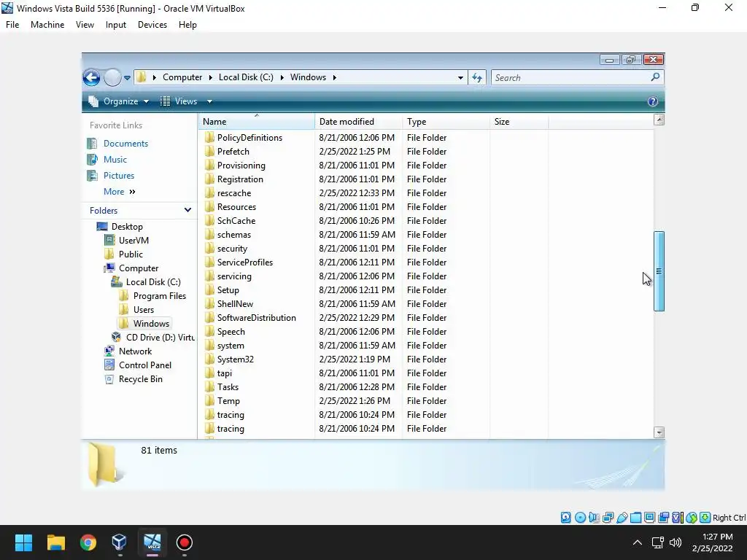Select Network in folder tree
This screenshot has height=560, width=747.
(135, 351)
